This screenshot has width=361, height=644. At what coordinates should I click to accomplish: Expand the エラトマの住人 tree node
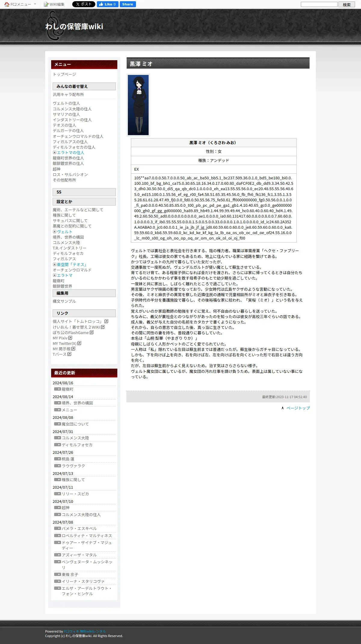[54, 153]
